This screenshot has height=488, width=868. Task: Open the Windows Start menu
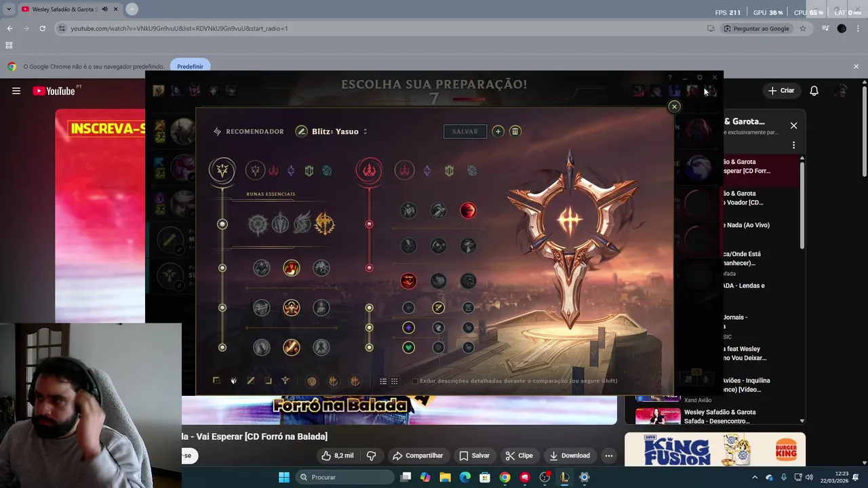click(x=283, y=477)
